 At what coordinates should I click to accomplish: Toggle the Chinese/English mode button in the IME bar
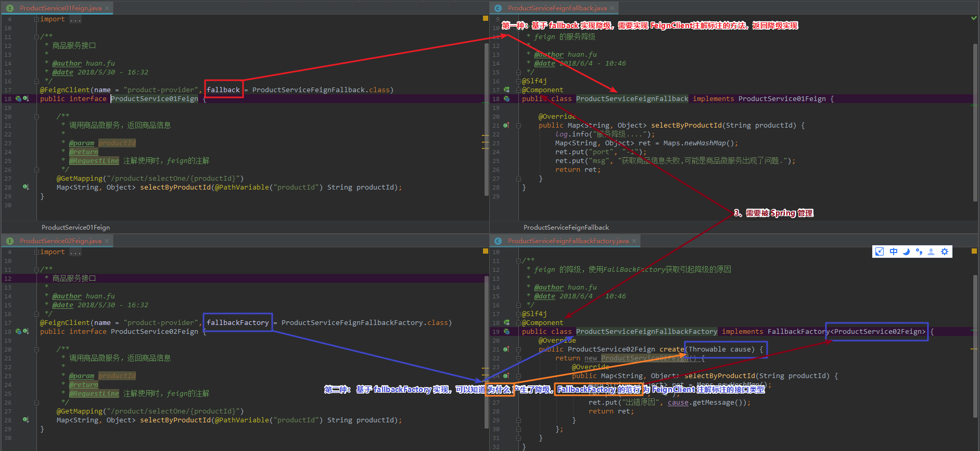pos(894,252)
